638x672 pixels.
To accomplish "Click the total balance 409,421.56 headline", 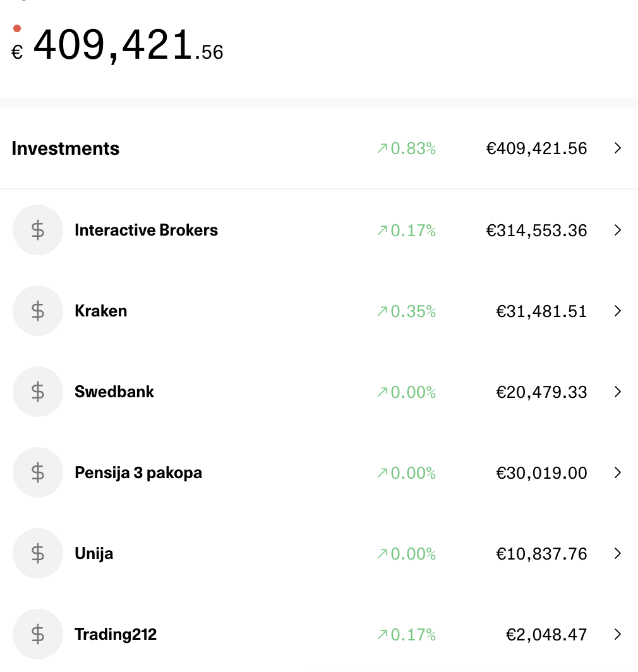I will point(117,45).
